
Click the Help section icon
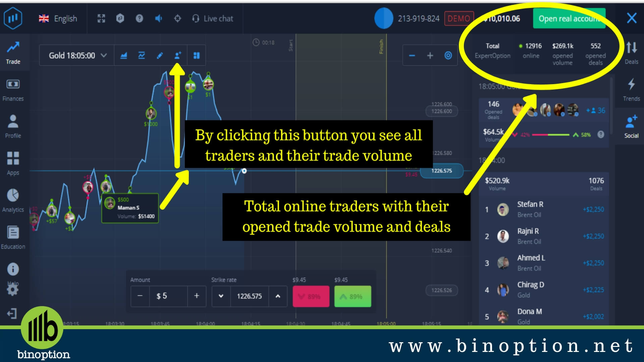pos(12,269)
